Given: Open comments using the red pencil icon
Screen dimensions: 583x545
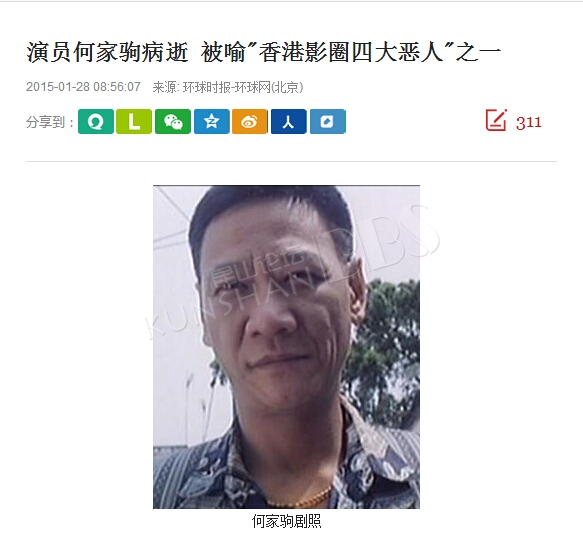Looking at the screenshot, I should point(496,120).
